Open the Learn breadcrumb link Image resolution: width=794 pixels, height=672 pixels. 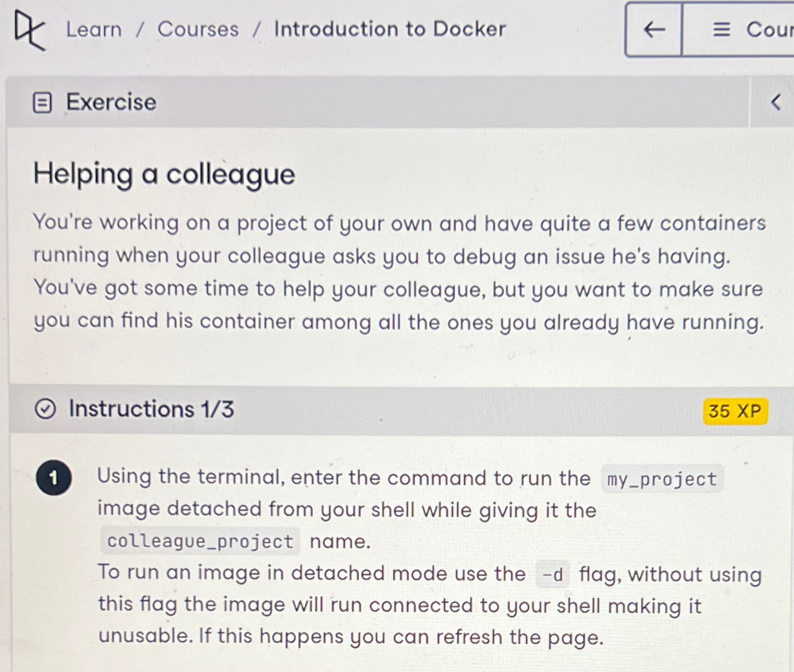(x=94, y=30)
